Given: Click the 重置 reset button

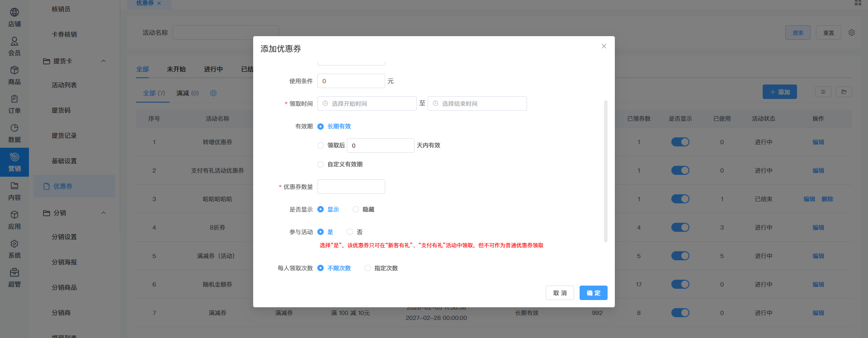Looking at the screenshot, I should (x=829, y=33).
